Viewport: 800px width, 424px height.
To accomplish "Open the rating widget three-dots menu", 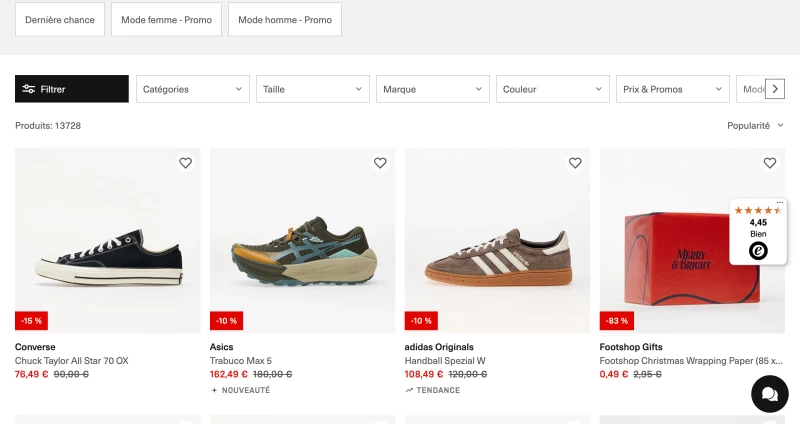I will coord(780,203).
